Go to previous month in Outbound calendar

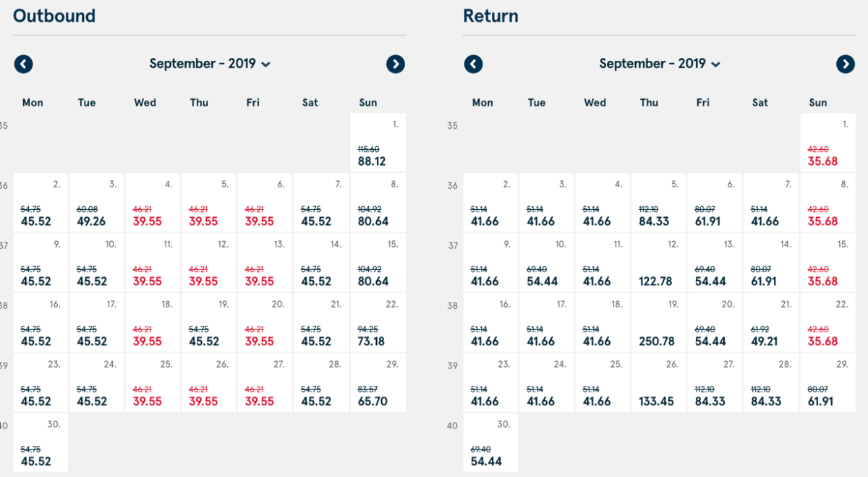tap(24, 64)
